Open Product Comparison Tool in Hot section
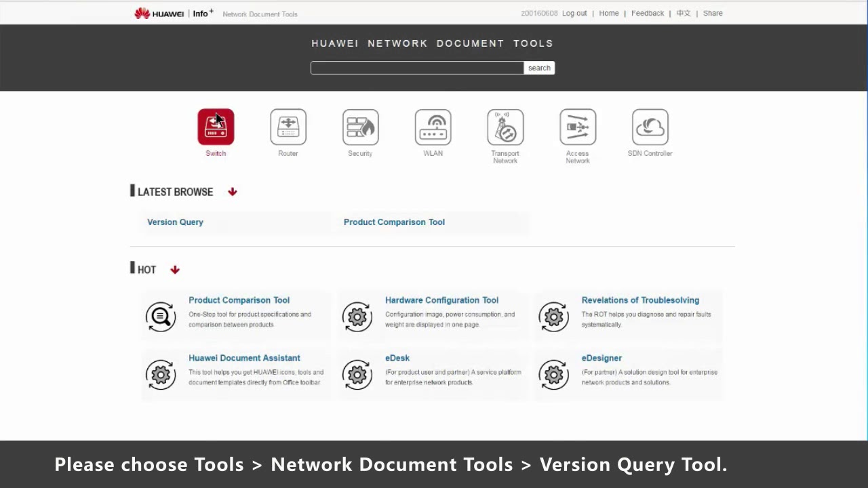The width and height of the screenshot is (868, 488). pos(239,300)
